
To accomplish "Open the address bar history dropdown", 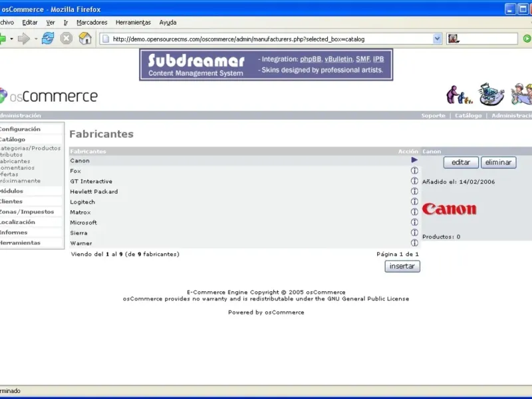I will (x=437, y=39).
